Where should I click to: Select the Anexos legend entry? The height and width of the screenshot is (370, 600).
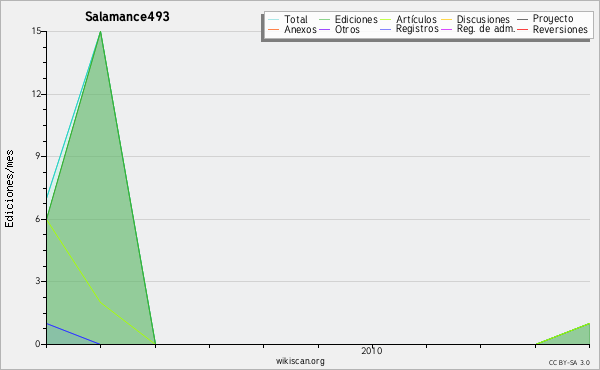(300, 29)
